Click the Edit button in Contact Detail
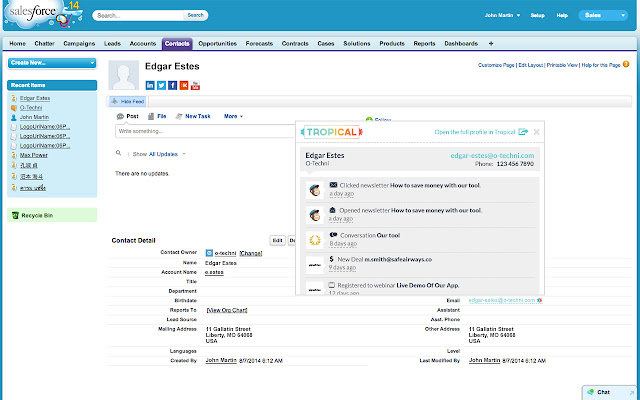640x400 pixels. [x=277, y=240]
